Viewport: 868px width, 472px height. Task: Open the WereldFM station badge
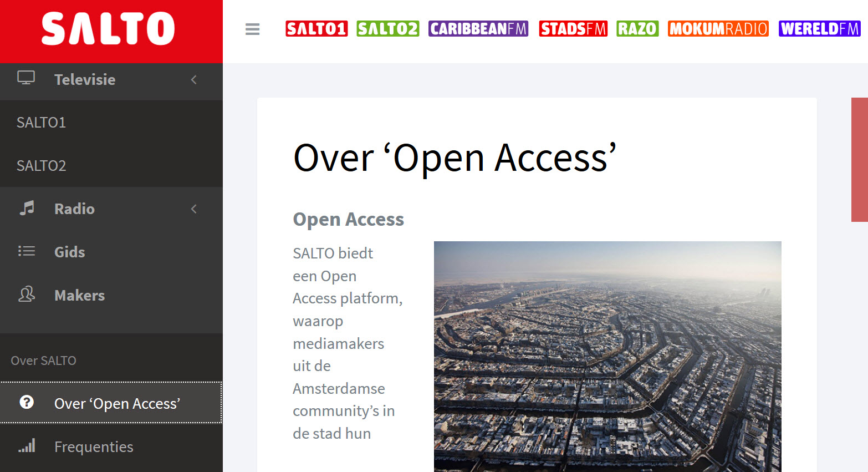tap(819, 29)
